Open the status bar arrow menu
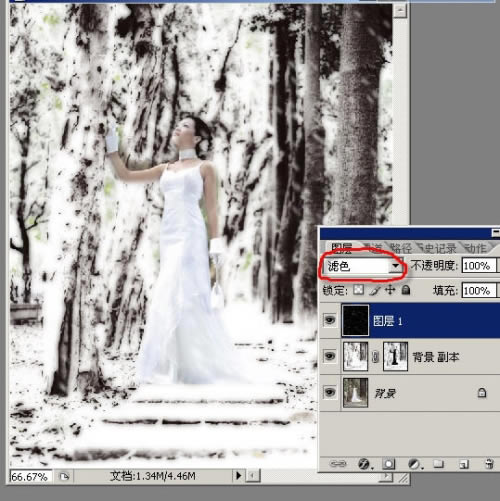 [238, 476]
